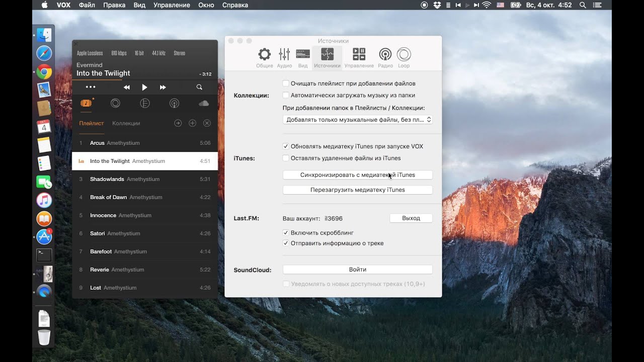Image resolution: width=644 pixels, height=362 pixels.
Task: Skip to previous track in VOX
Action: click(127, 87)
